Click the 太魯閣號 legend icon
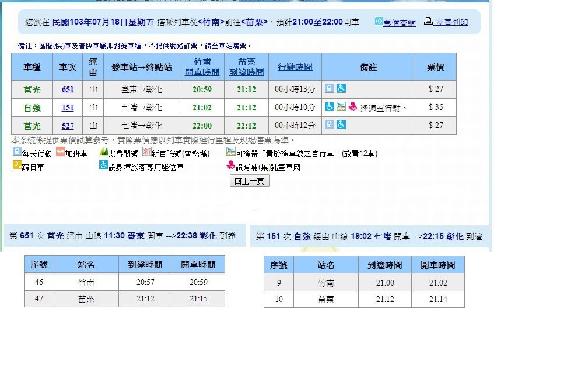 click(x=103, y=151)
